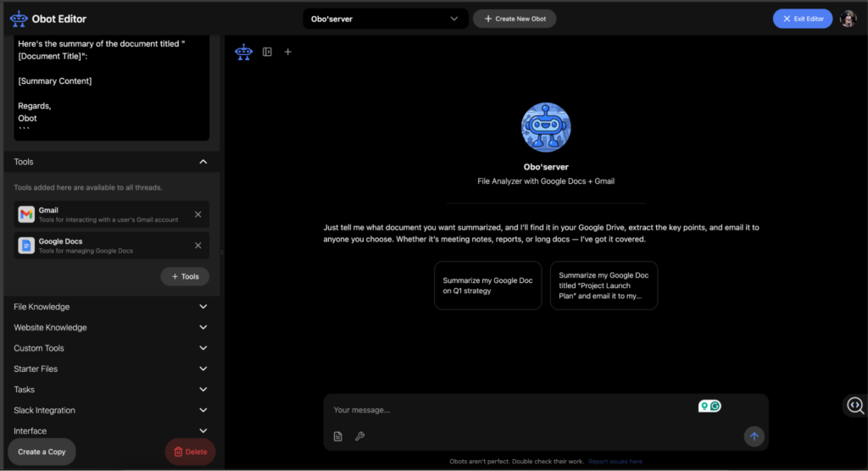The image size is (868, 471).
Task: Click the magnifier code icon at right edge
Action: pyautogui.click(x=855, y=406)
